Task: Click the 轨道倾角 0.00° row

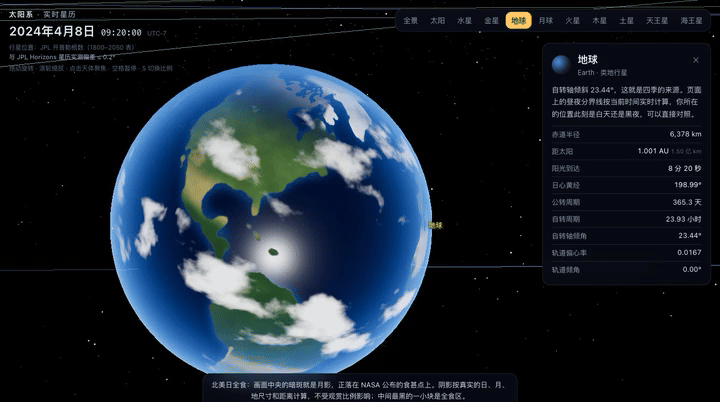Action: click(x=626, y=270)
